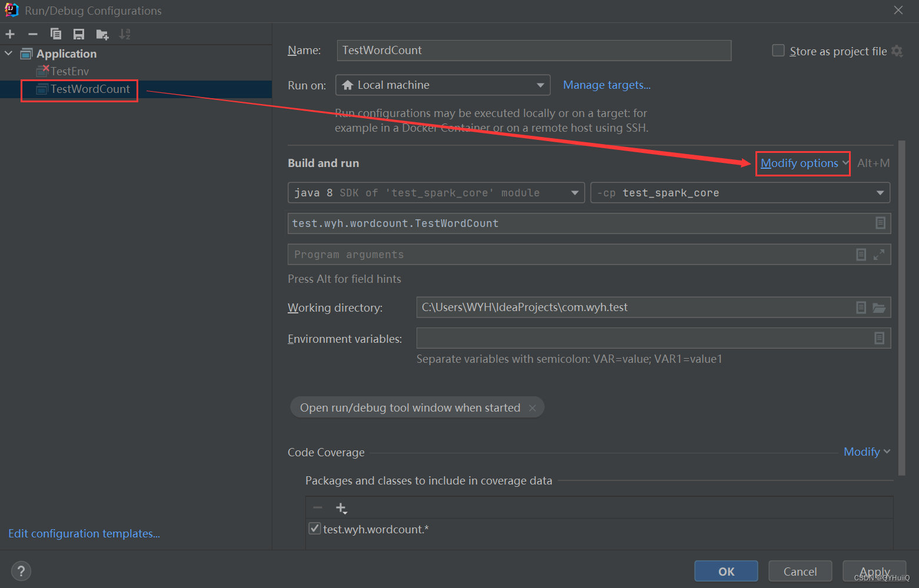Edit environment variables list icon
Viewport: 919px width, 588px height.
tap(880, 338)
